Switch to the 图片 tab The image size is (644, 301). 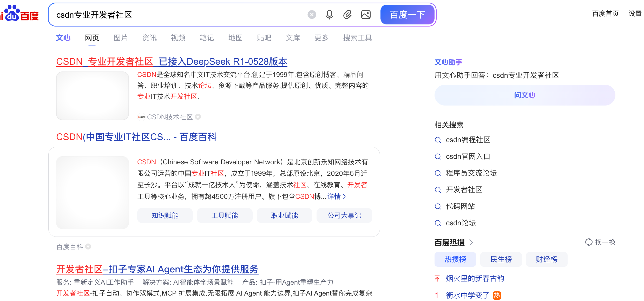coord(121,38)
